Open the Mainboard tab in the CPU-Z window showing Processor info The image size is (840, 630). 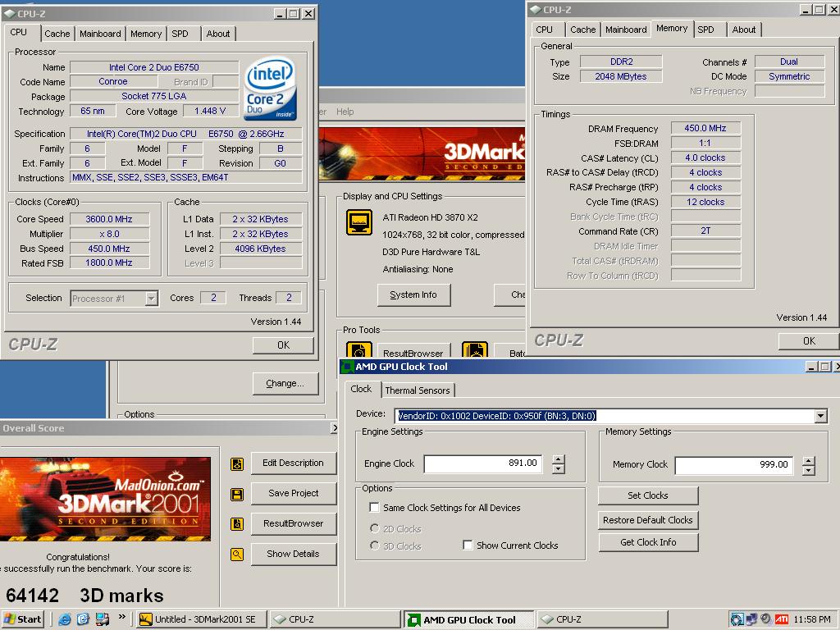(x=100, y=34)
